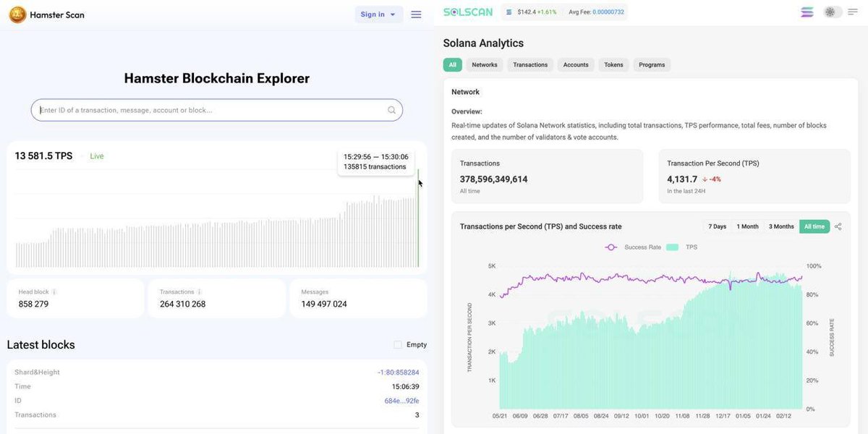
Task: Select the 3 Months range
Action: (x=781, y=226)
